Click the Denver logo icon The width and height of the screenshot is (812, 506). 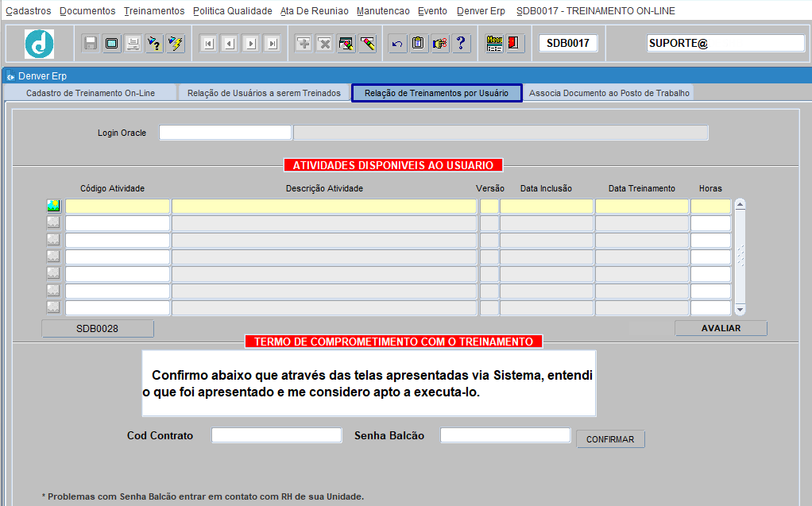(x=40, y=44)
